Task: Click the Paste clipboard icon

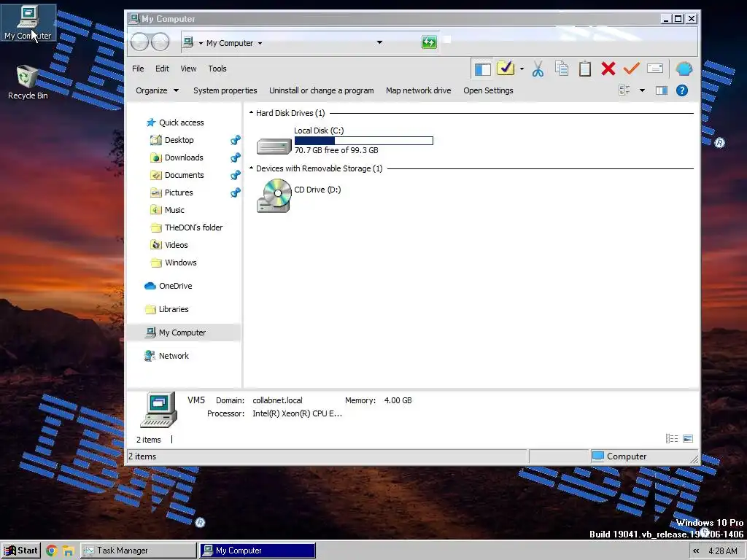Action: (585, 69)
